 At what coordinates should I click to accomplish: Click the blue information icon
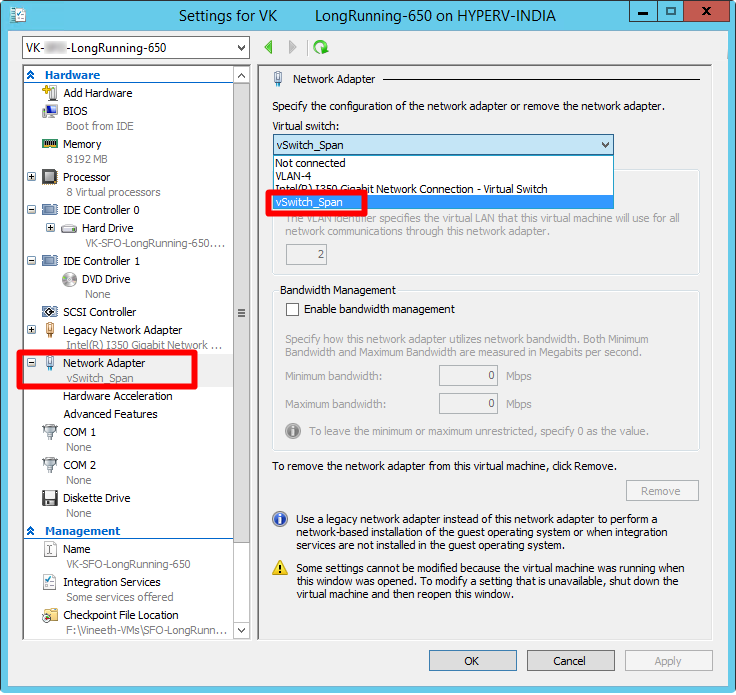280,519
